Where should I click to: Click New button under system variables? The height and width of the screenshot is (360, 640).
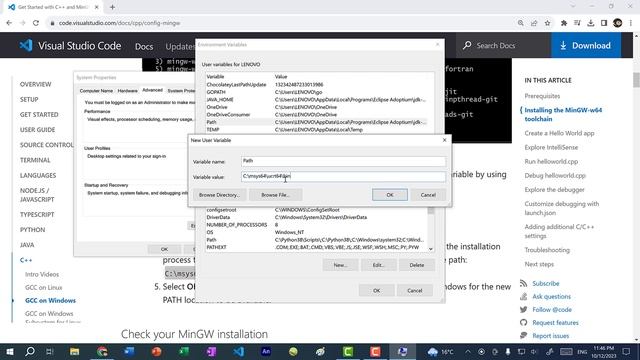pos(340,265)
